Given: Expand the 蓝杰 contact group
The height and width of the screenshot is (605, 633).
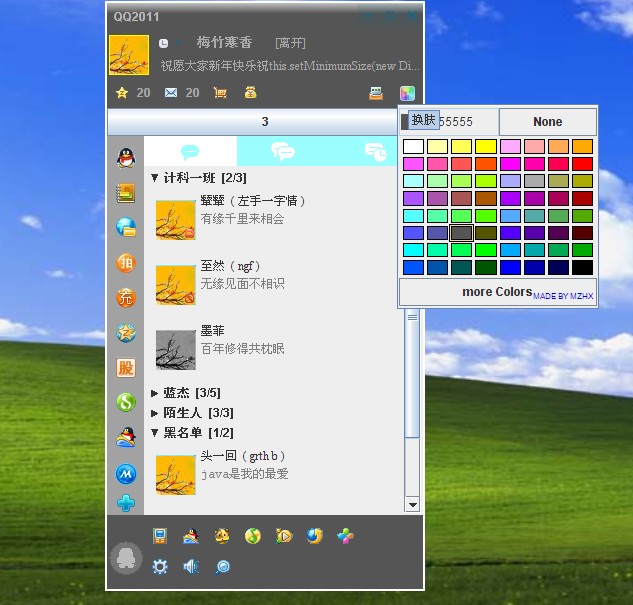Looking at the screenshot, I should tap(155, 393).
